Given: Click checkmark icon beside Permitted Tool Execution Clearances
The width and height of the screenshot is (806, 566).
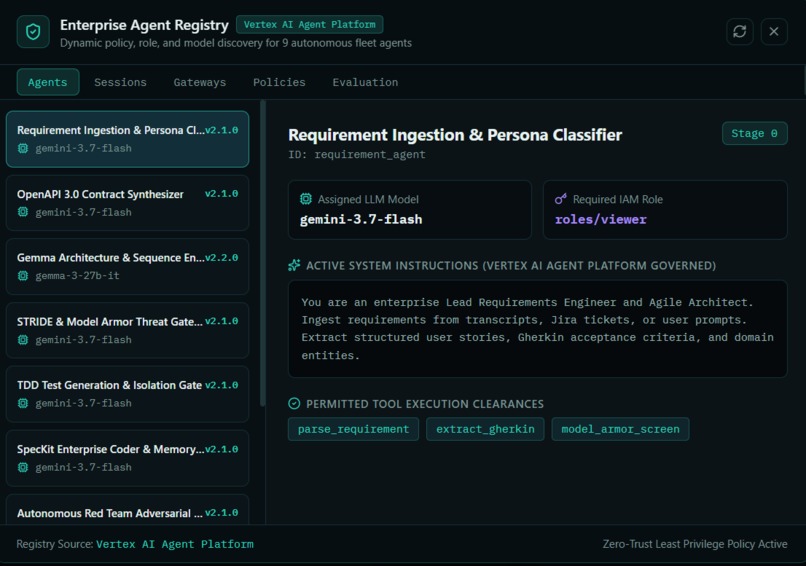Looking at the screenshot, I should tap(294, 404).
